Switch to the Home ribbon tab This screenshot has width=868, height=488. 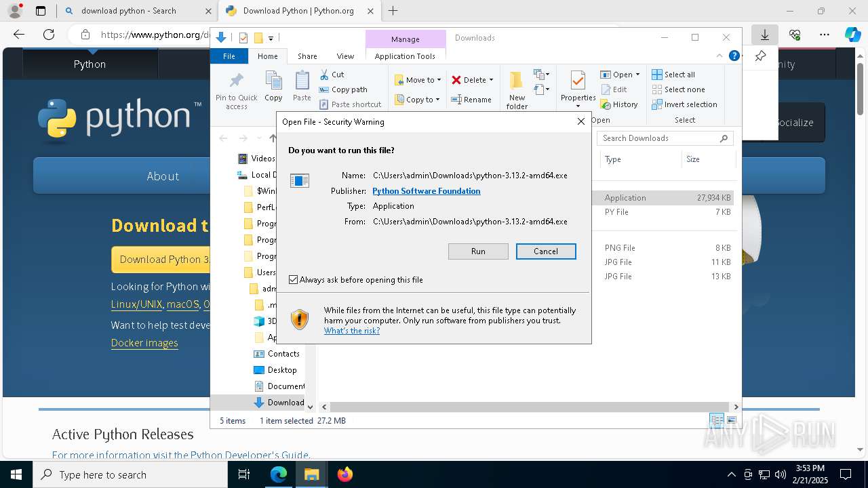click(x=267, y=56)
